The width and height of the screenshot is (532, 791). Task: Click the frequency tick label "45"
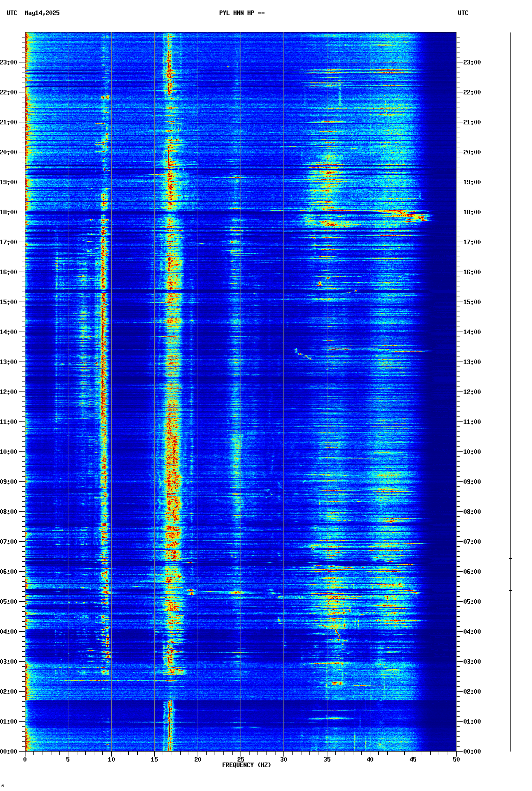pyautogui.click(x=413, y=760)
